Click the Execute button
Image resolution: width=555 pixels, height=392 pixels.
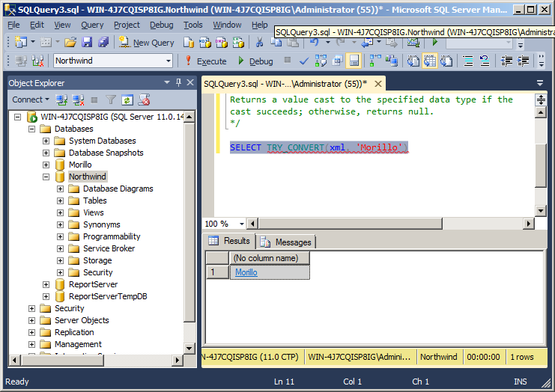pyautogui.click(x=206, y=61)
